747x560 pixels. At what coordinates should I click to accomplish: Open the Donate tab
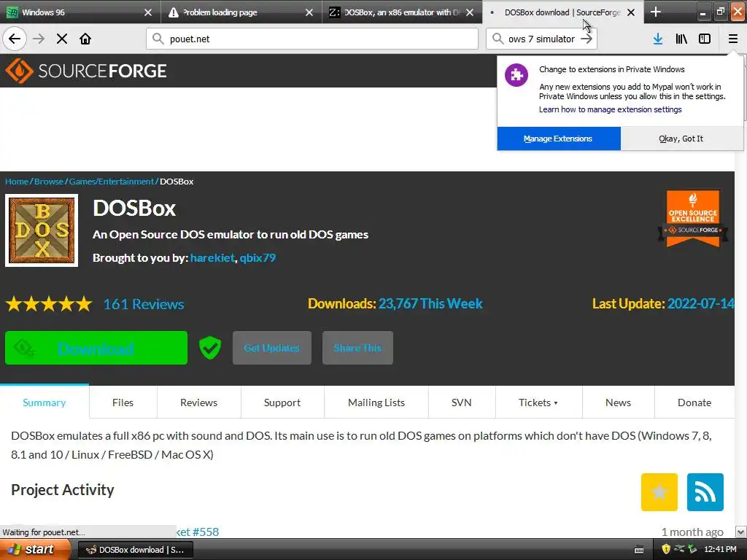694,402
